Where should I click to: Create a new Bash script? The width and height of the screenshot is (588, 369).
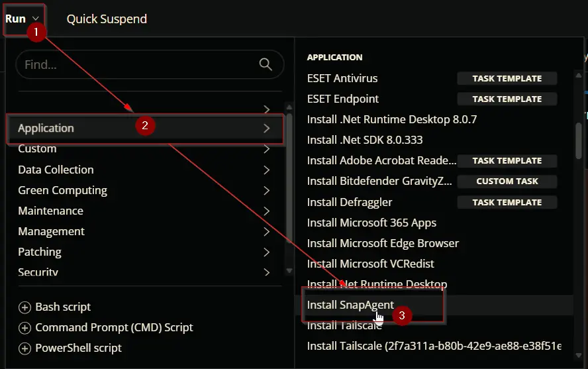tap(63, 307)
